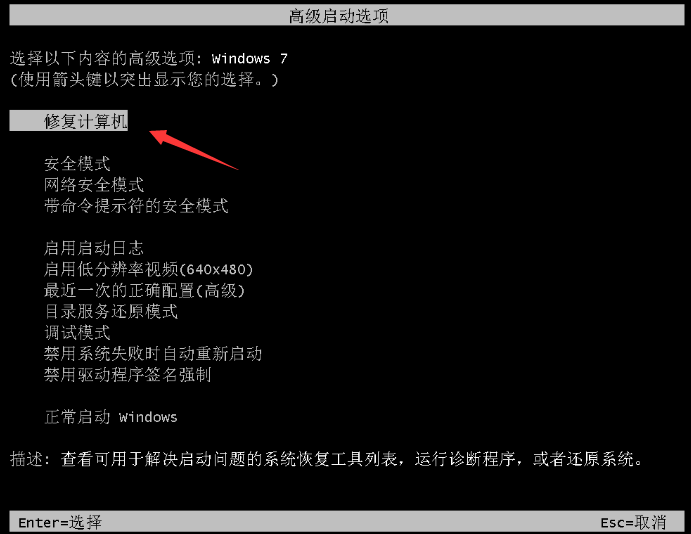The width and height of the screenshot is (691, 534).
Task: Click the 高级启动选项 title bar
Action: tap(347, 15)
